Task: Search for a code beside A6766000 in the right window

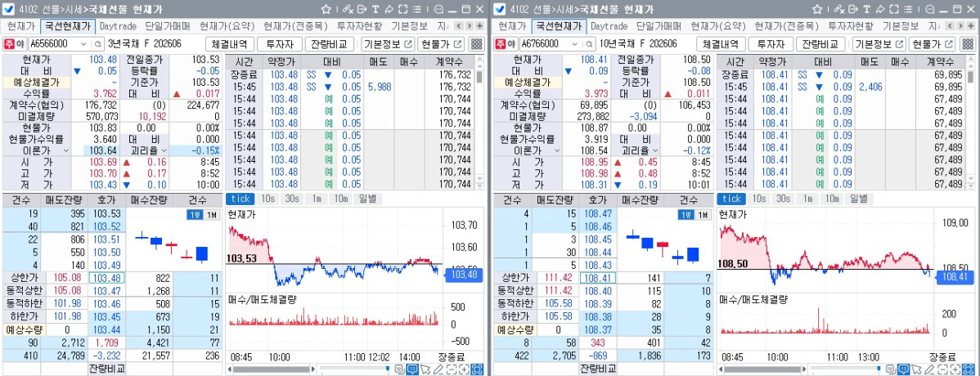Action: (587, 44)
